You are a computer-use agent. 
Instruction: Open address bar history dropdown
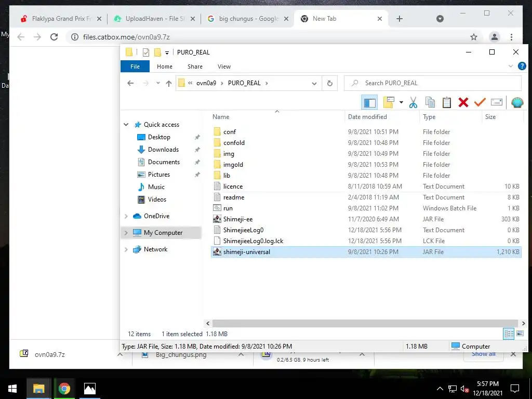tap(314, 84)
